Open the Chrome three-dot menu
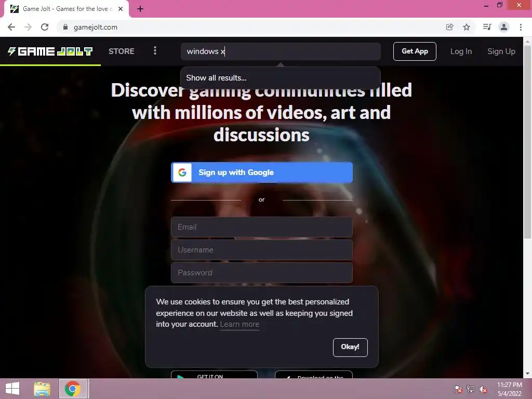The image size is (532, 399). (x=521, y=27)
